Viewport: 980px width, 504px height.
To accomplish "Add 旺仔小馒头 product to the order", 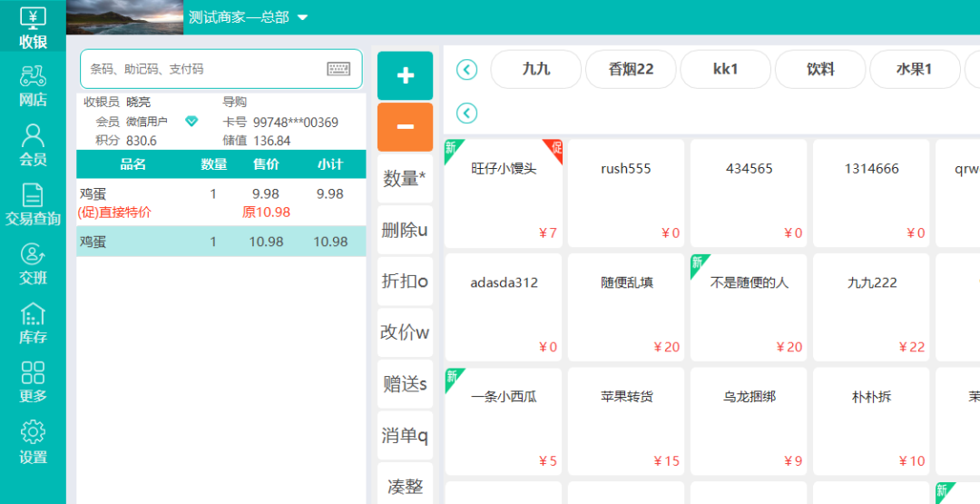I will (x=504, y=193).
